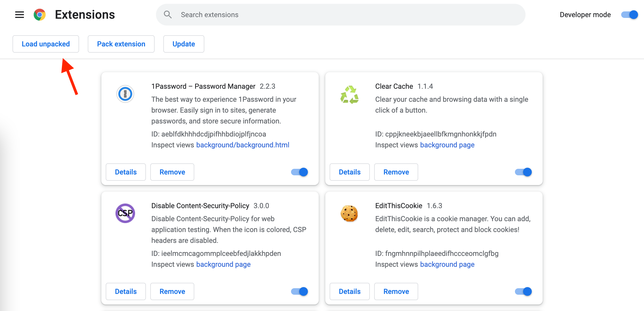Toggle off Disable Content-Security-Policy extension
Image resolution: width=644 pixels, height=311 pixels.
[x=299, y=291]
